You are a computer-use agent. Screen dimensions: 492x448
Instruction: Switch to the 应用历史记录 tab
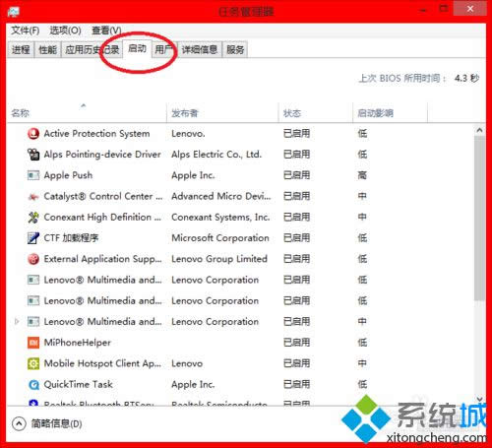[92, 50]
